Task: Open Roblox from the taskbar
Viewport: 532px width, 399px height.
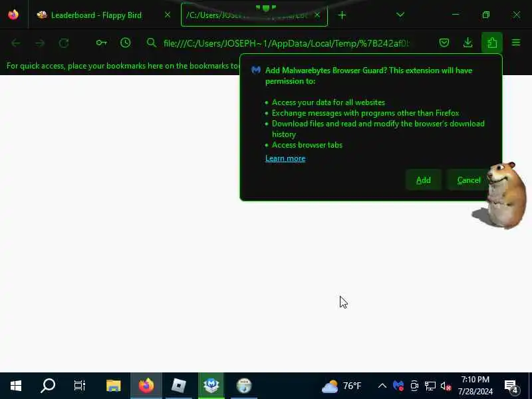Action: pos(179,386)
